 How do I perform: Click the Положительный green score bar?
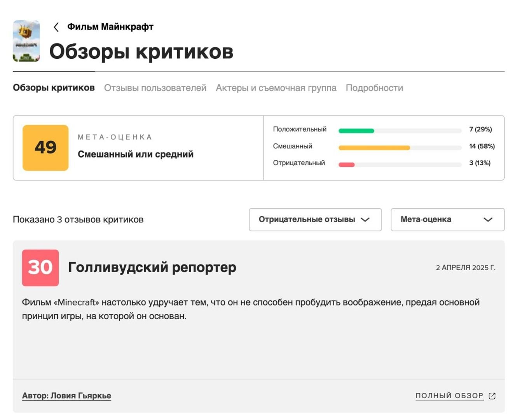click(356, 131)
